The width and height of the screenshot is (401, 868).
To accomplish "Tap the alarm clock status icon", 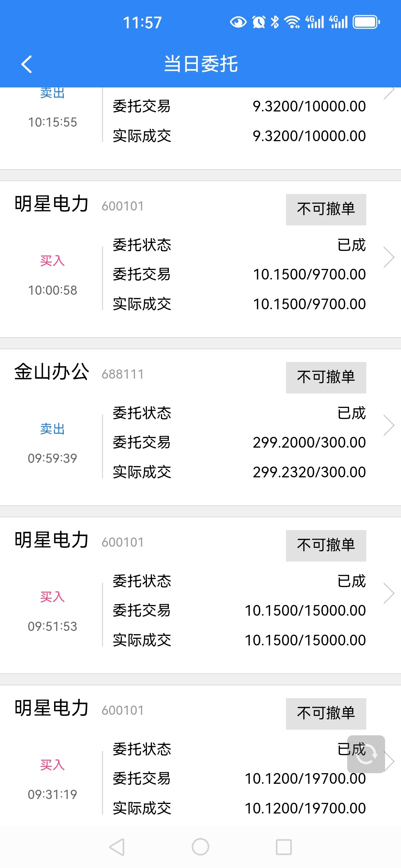I will point(259,22).
